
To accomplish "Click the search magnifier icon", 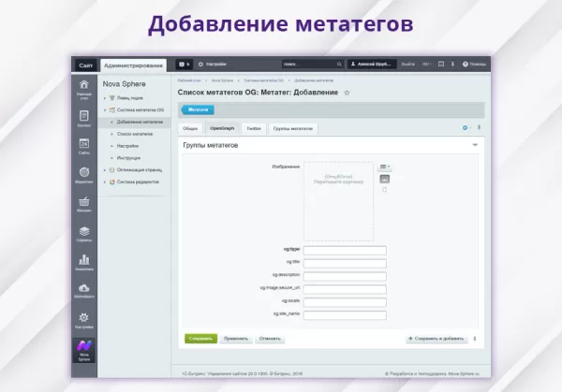I will tap(339, 65).
